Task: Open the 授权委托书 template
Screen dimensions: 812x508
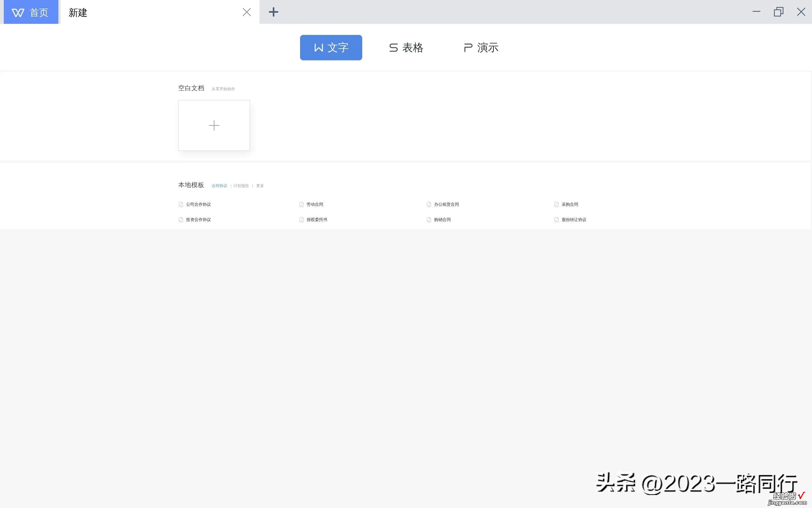Action: pyautogui.click(x=317, y=220)
